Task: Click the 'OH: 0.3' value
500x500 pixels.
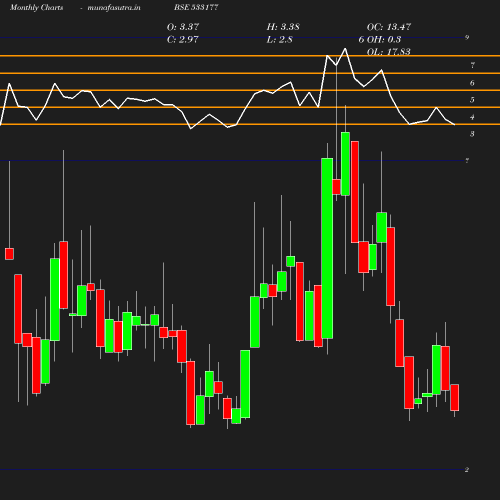Action: click(384, 39)
